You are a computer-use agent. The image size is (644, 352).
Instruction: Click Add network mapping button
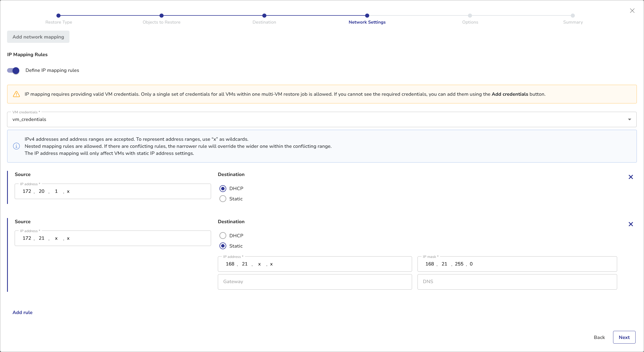pos(38,37)
